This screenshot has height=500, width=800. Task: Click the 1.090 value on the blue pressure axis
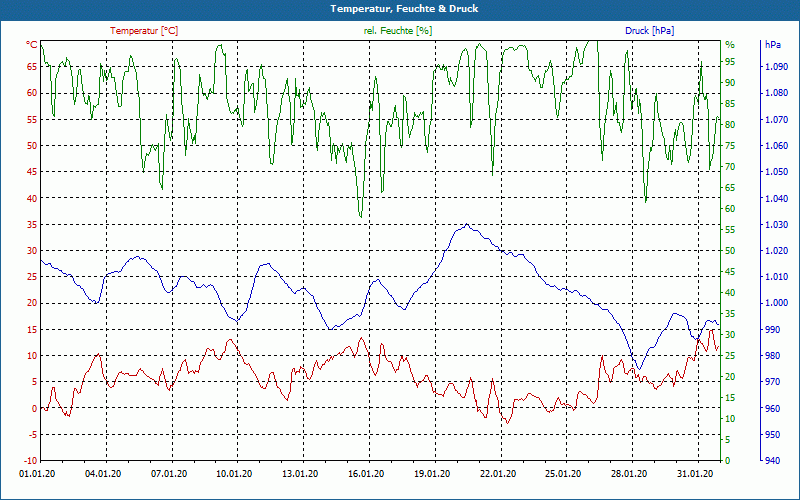click(777, 66)
